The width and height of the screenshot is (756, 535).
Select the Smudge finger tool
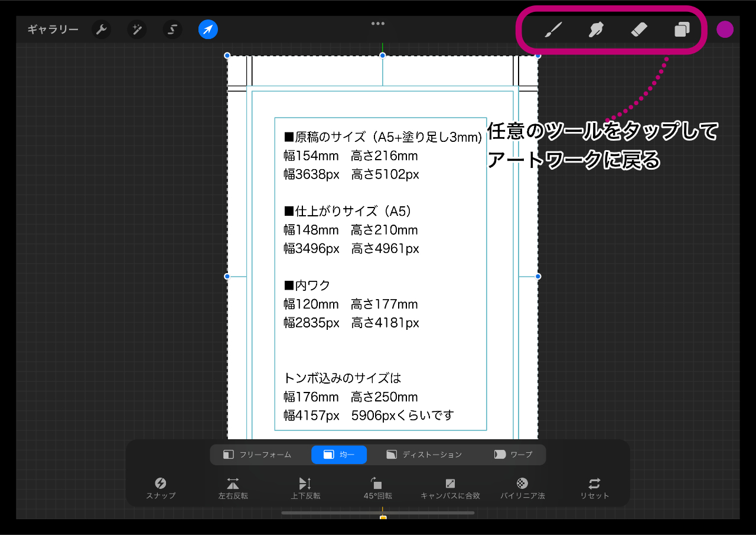pos(596,30)
